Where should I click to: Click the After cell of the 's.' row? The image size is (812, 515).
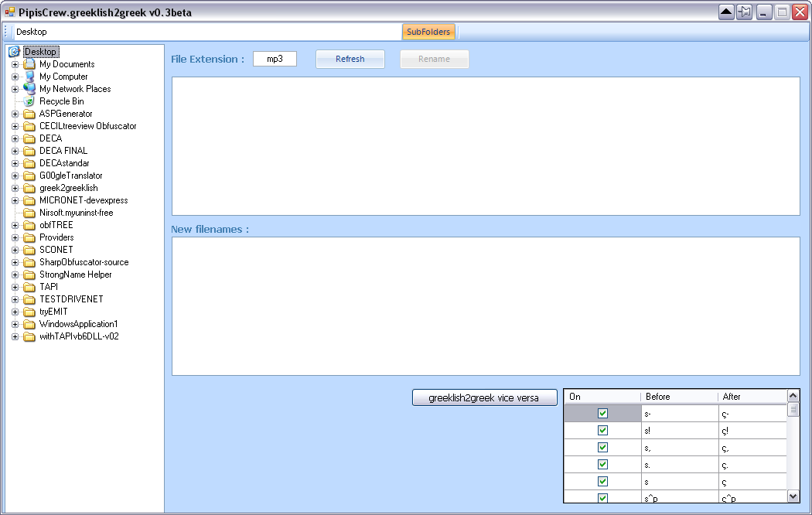752,465
